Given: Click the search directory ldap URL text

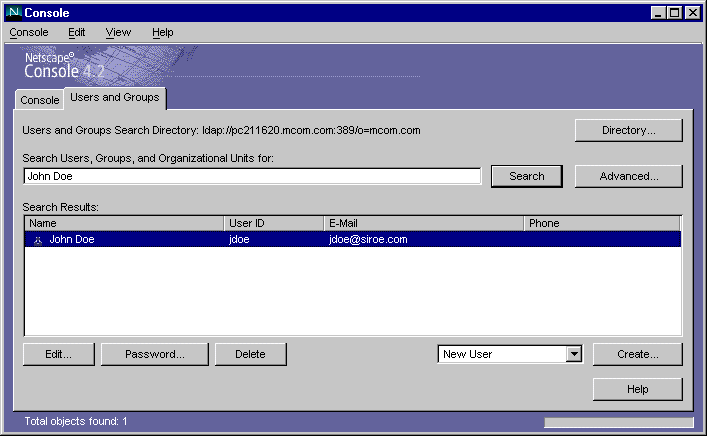Looking at the screenshot, I should point(311,130).
